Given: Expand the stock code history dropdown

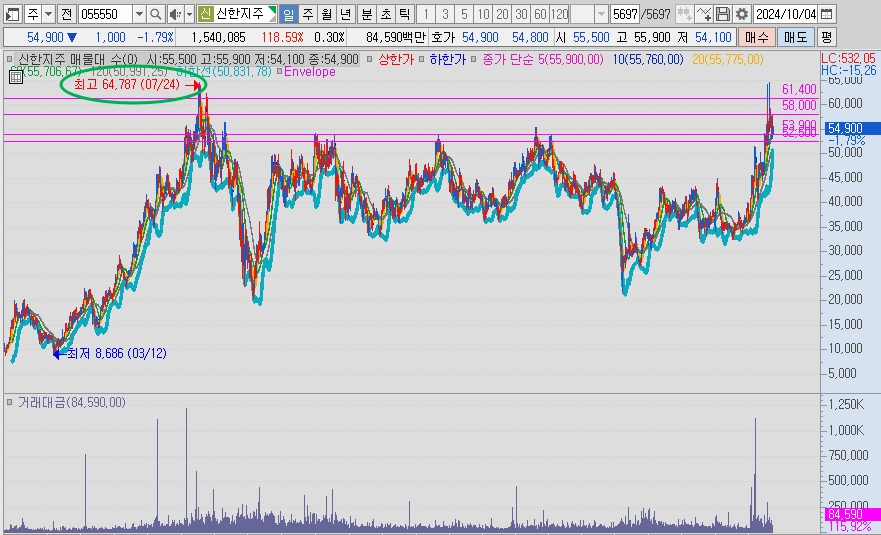Looking at the screenshot, I should tap(139, 14).
